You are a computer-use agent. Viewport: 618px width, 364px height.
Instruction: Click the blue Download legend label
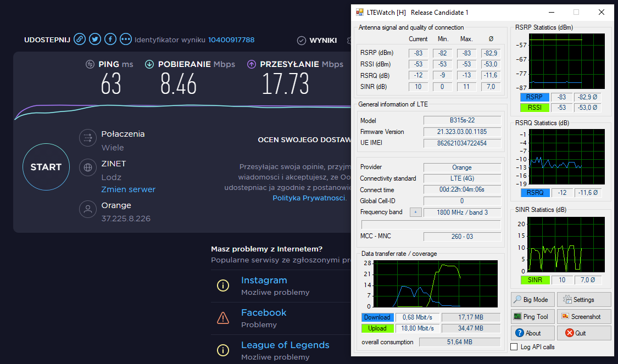pos(377,317)
